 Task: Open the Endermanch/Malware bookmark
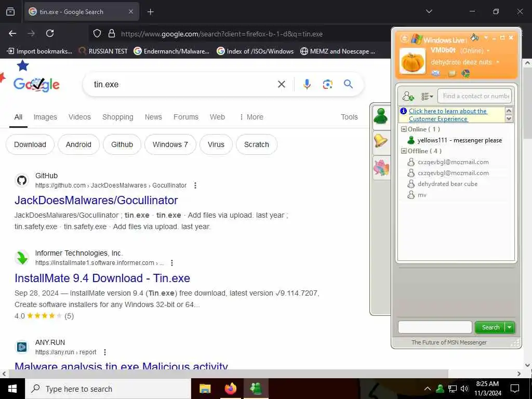(171, 51)
